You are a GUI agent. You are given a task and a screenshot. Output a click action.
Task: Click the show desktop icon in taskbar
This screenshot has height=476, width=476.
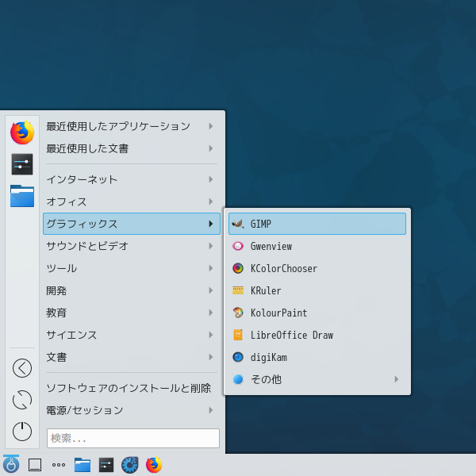tap(35, 465)
